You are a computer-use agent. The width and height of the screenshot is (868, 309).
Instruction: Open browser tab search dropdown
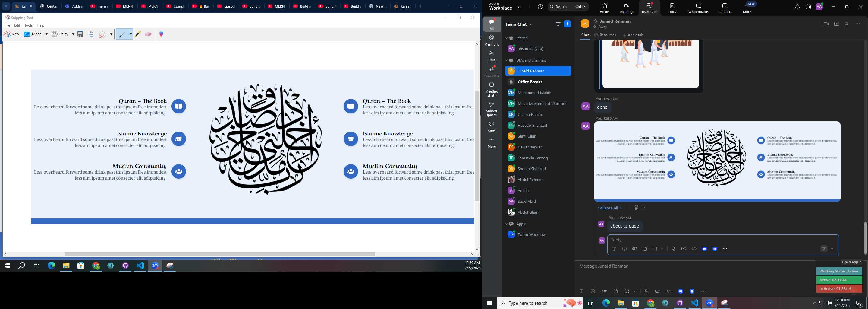[x=6, y=6]
